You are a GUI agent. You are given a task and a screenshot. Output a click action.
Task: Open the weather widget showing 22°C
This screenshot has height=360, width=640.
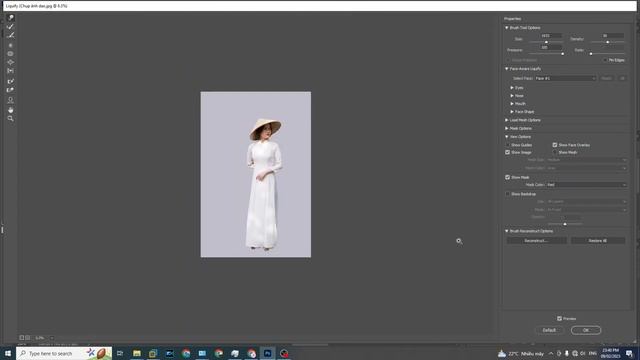(521, 353)
